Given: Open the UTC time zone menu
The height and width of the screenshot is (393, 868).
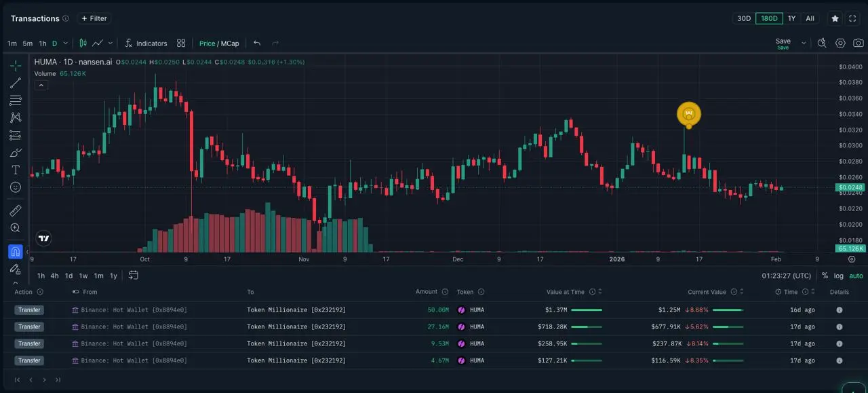Looking at the screenshot, I should (x=786, y=276).
